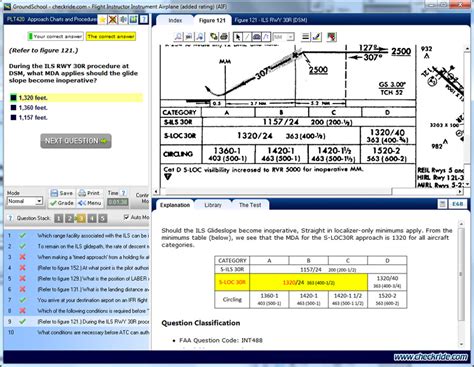Open question 4 referring to figure 152
474x367 pixels.
point(77,268)
